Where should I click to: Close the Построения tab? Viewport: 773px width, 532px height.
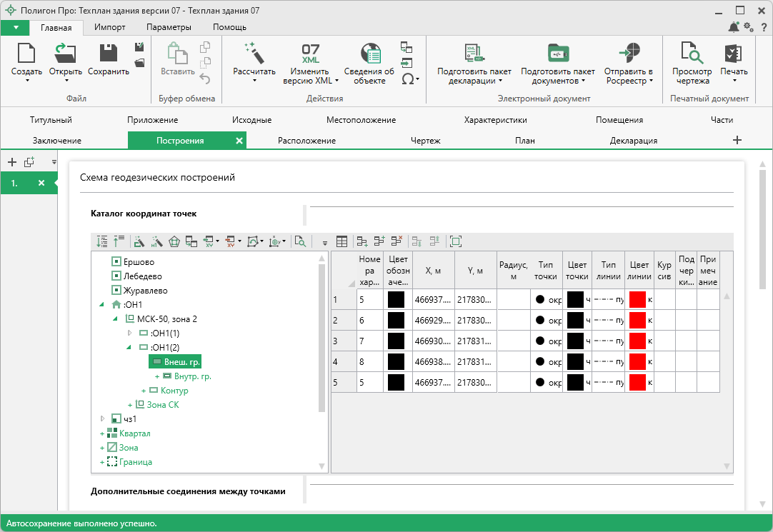tap(239, 141)
